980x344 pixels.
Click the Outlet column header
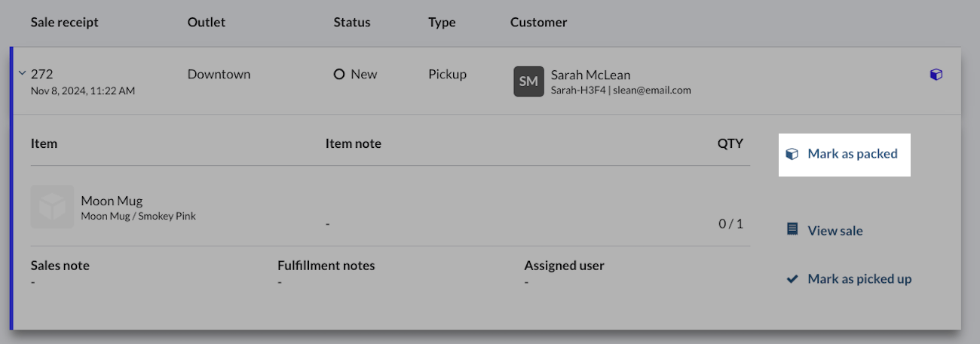[207, 23]
